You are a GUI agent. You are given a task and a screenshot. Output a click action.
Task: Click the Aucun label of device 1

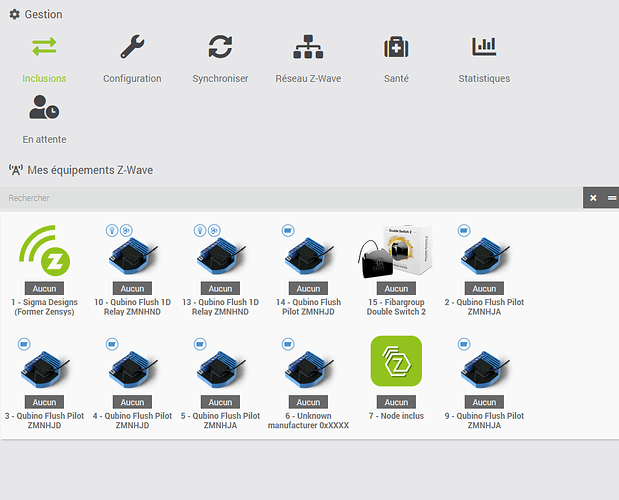click(44, 288)
